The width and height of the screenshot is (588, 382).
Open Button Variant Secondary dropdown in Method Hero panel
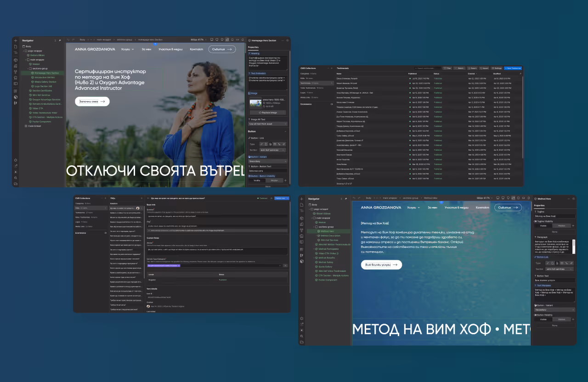554,310
